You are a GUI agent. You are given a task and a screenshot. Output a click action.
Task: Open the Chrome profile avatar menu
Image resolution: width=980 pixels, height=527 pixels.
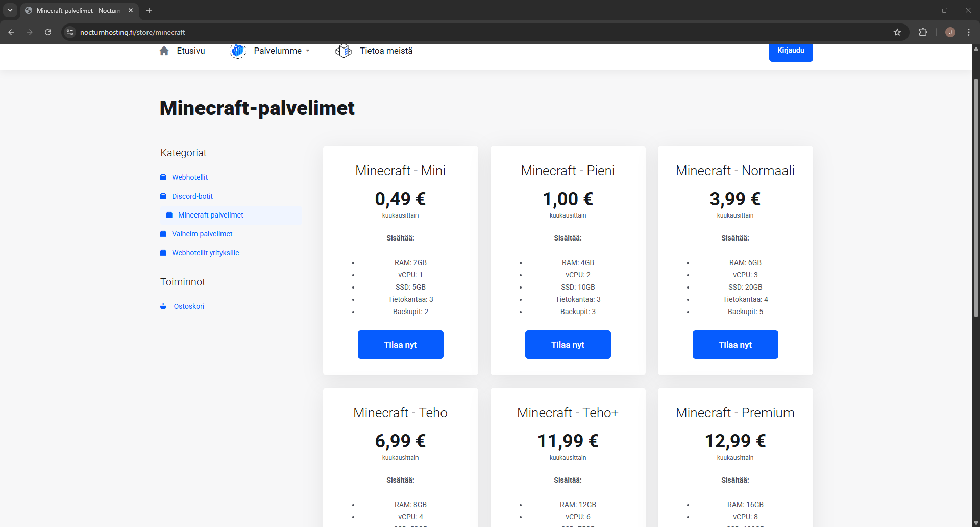point(950,32)
